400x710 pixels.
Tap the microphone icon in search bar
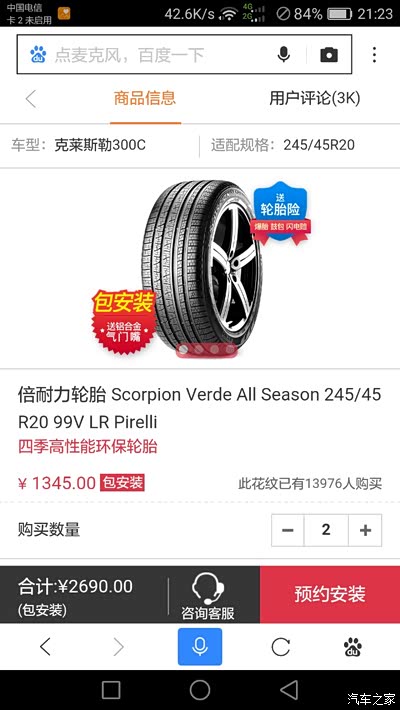tap(284, 55)
